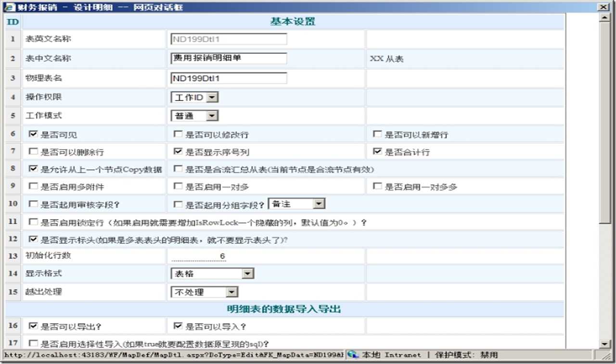Click the 明细表的数据导入导出 section header
The width and height of the screenshot is (616, 364).
click(284, 309)
